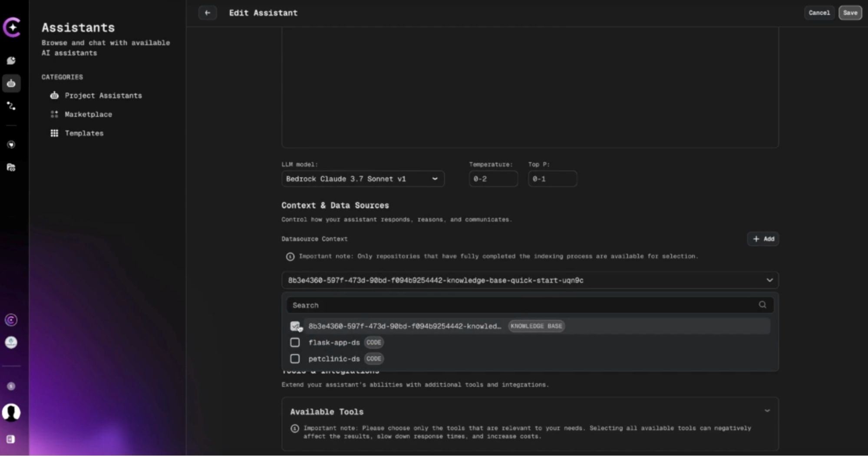Check the flask-app-ds code repository
Viewport: 868px width, 456px height.
pos(295,342)
